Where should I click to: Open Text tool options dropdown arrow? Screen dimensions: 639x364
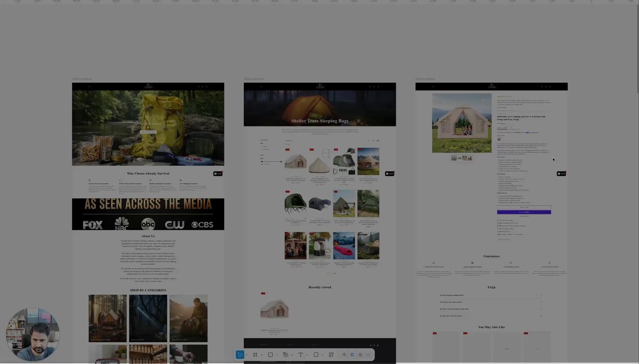click(307, 354)
